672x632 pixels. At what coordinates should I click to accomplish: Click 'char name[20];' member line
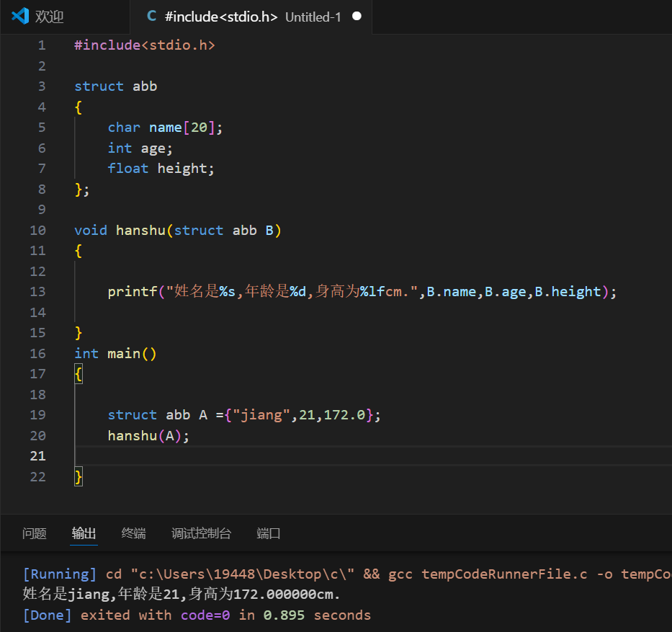165,128
